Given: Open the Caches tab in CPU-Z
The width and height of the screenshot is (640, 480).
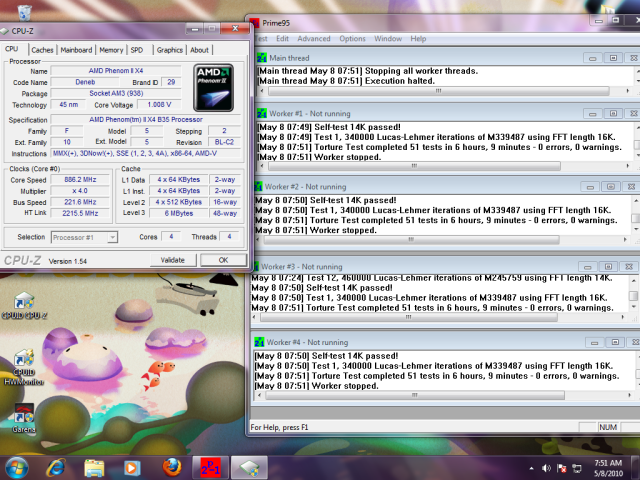Looking at the screenshot, I should (x=42, y=49).
